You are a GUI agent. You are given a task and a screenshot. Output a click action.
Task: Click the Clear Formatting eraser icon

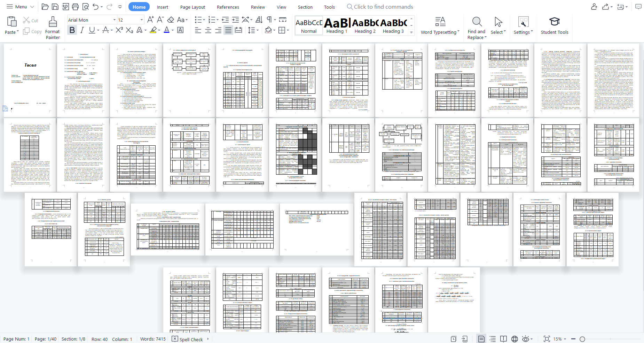171,20
